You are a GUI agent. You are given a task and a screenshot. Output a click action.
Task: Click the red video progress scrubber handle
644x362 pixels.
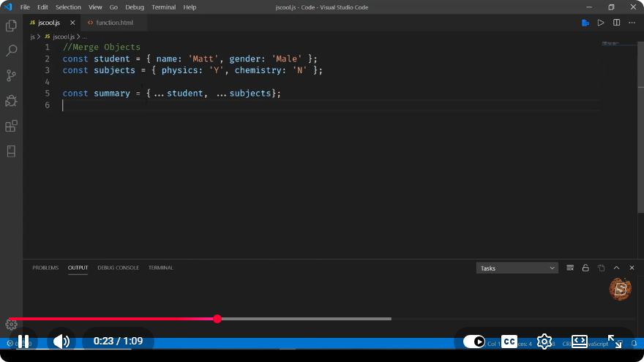217,319
